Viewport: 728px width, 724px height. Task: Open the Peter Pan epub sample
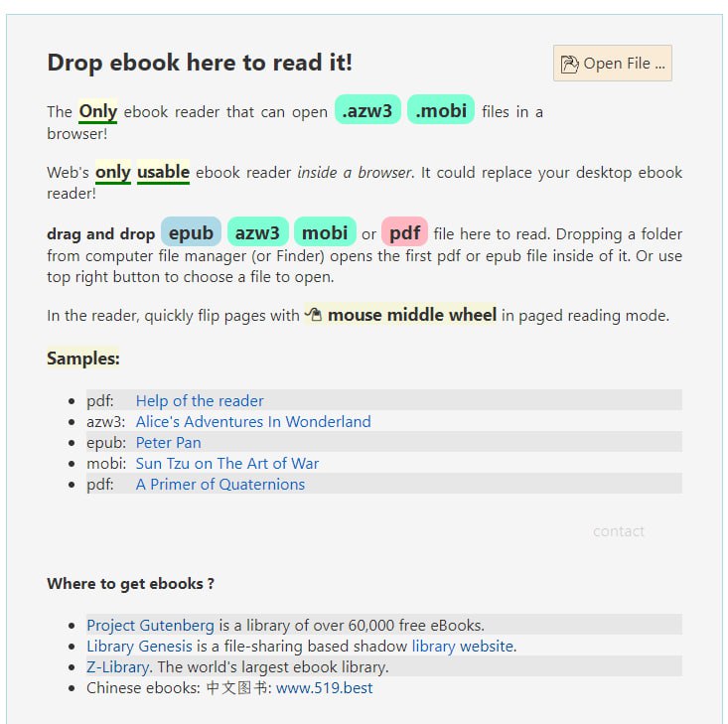(x=168, y=442)
